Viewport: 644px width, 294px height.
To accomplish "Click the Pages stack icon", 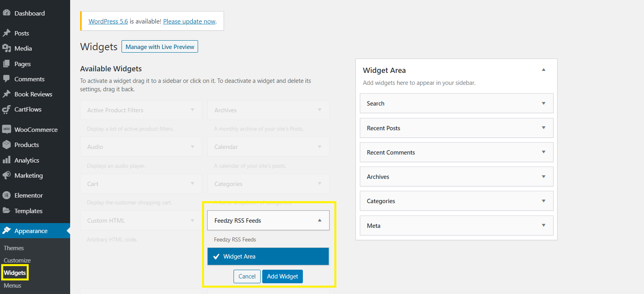I will (x=6, y=64).
